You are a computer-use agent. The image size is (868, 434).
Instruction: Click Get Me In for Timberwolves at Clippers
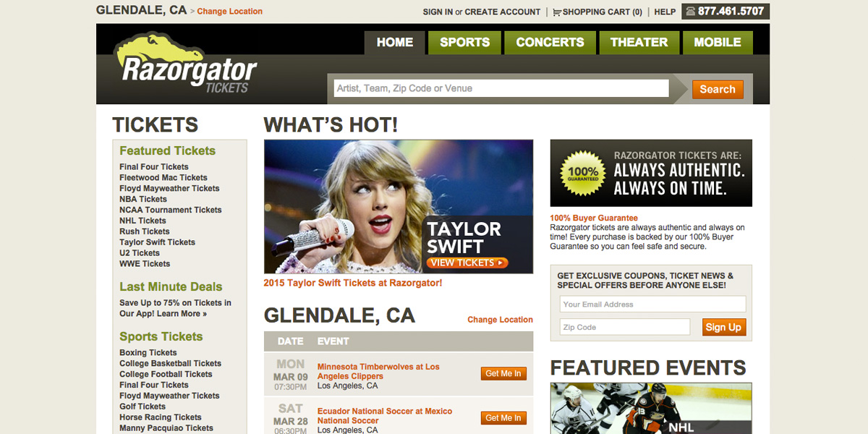coord(503,374)
